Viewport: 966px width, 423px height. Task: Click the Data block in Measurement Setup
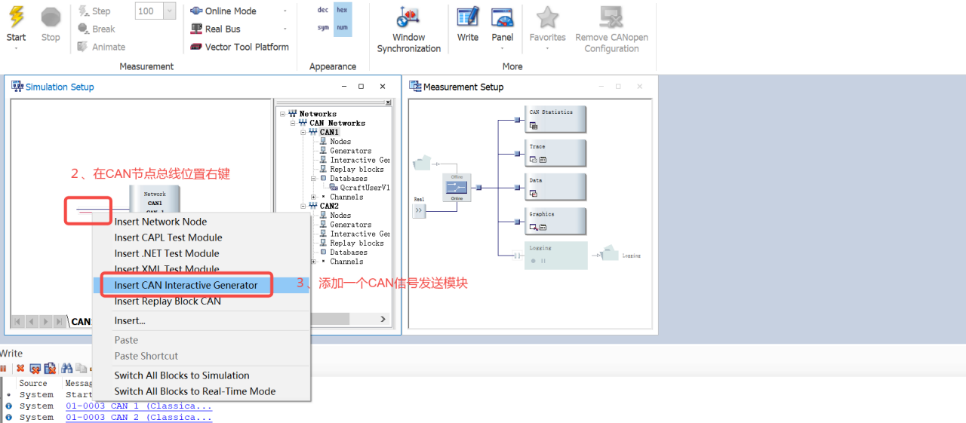556,187
